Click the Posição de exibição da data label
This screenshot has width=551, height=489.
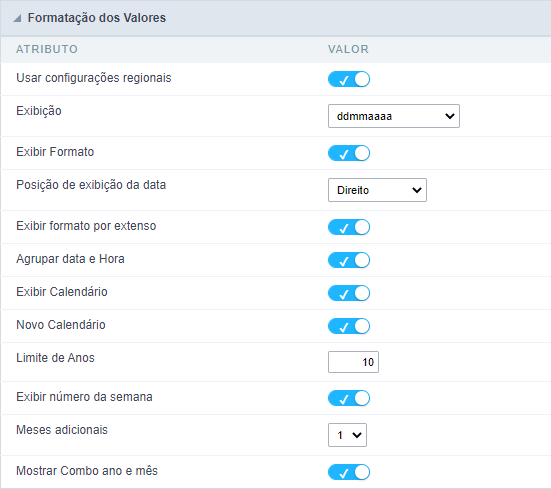click(x=91, y=185)
